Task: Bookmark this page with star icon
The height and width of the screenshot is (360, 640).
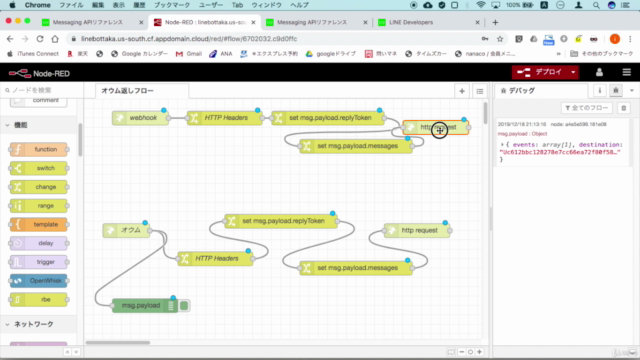Action: (x=500, y=39)
